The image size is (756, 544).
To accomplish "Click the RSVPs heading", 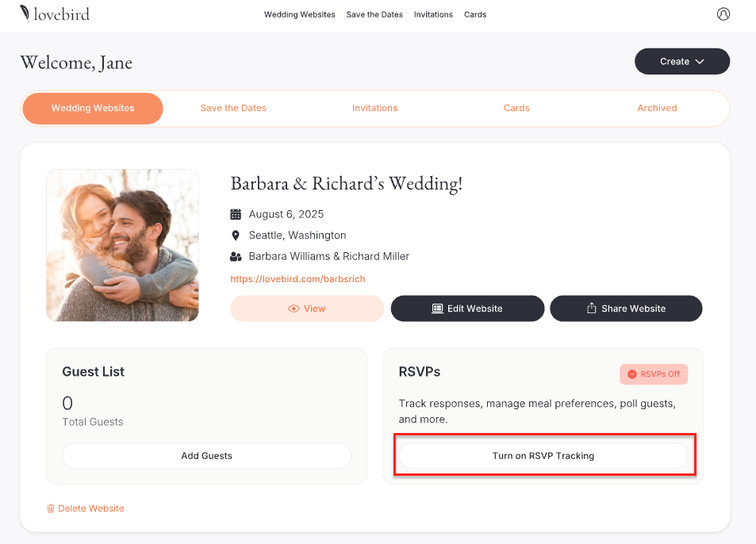I will click(420, 371).
